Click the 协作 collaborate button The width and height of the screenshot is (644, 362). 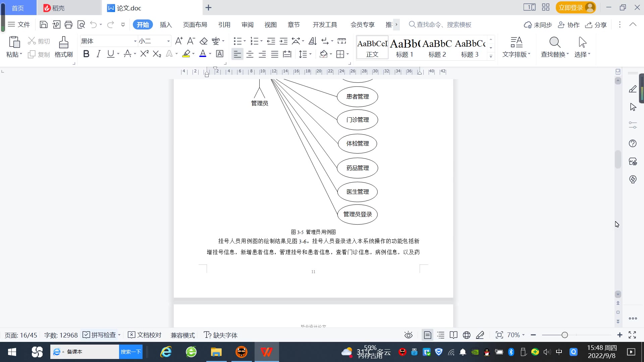pos(569,25)
